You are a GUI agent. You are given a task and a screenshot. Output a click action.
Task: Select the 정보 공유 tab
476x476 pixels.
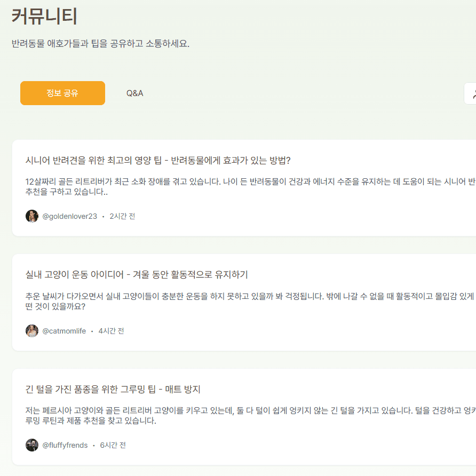(62, 93)
